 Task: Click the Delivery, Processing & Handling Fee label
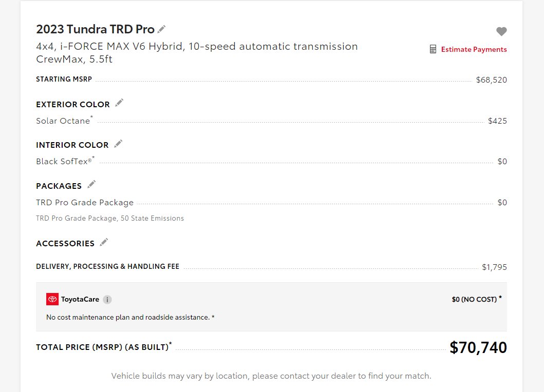107,266
